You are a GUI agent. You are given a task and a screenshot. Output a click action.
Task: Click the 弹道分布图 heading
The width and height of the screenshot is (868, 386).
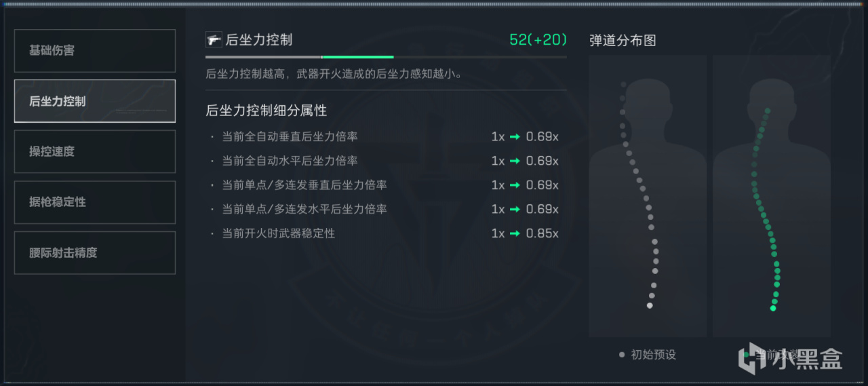(x=623, y=41)
